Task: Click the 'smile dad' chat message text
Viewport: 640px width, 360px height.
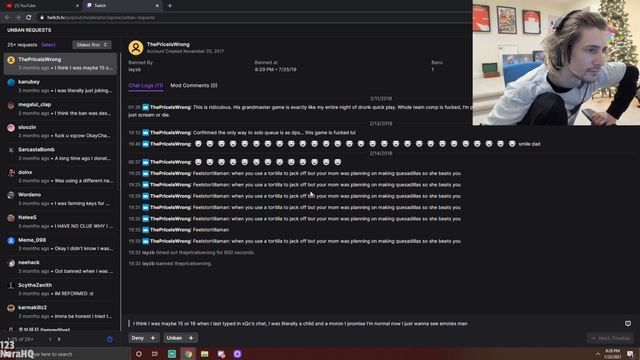Action: 529,144
